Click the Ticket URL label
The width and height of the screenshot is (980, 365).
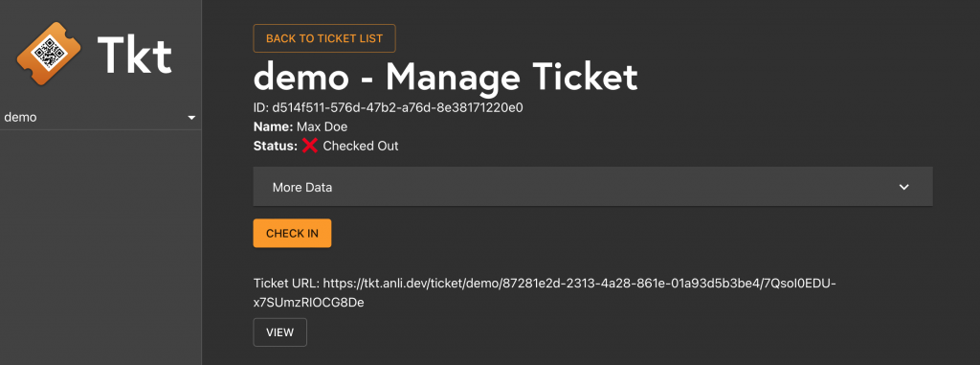point(286,283)
